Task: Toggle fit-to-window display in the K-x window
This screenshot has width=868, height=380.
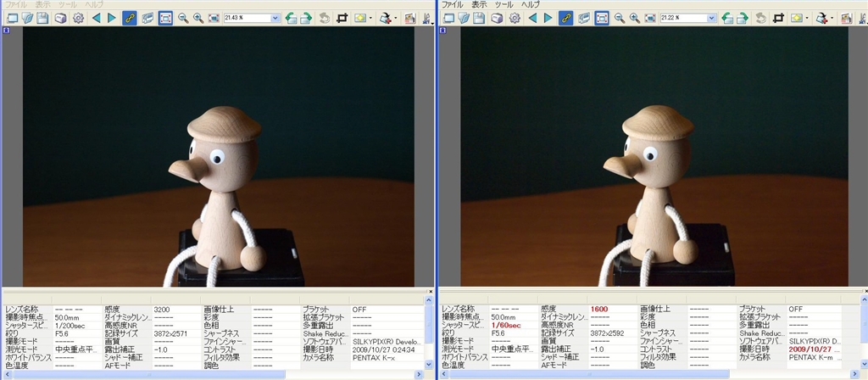Action: [x=165, y=19]
